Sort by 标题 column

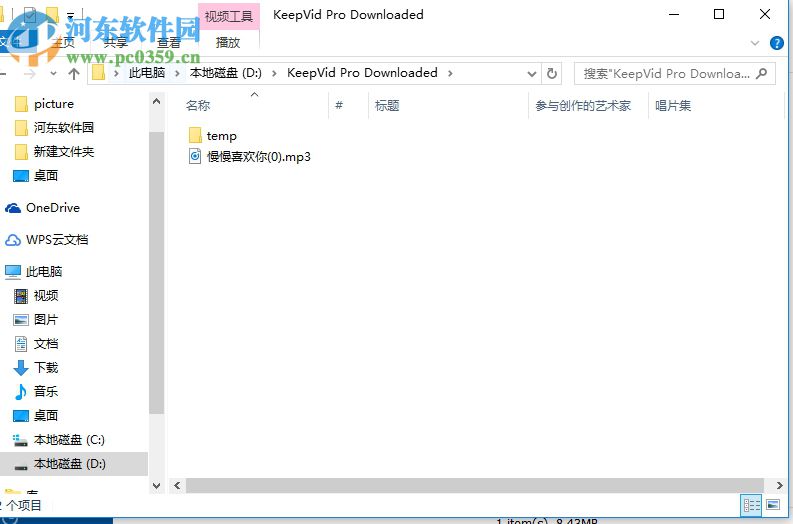[x=387, y=106]
